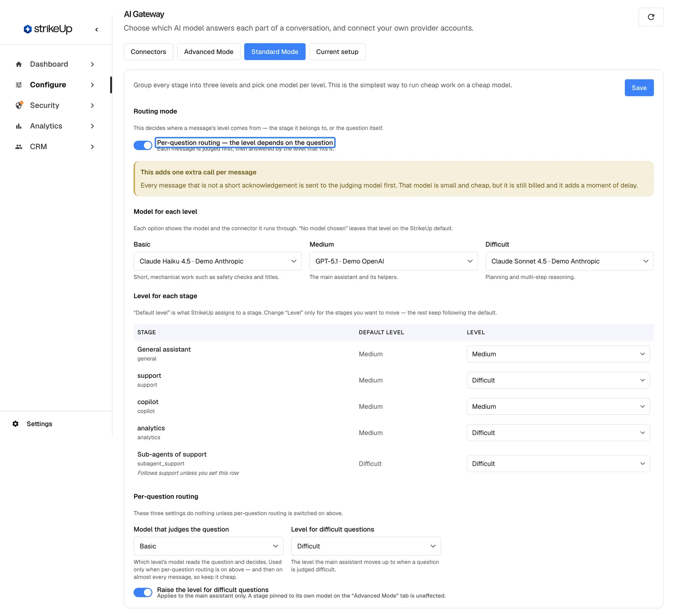Change the General assistant level dropdown

(558, 354)
